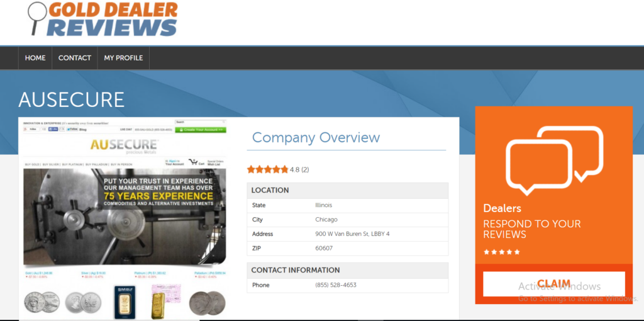
Task: Click the white five-star row under Dealers
Action: click(501, 252)
